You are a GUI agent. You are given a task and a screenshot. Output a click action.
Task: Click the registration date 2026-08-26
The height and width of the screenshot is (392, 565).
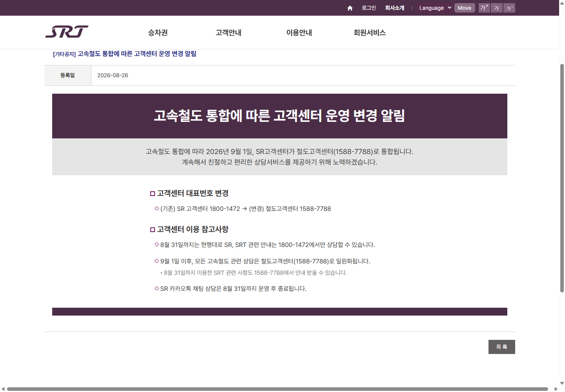(113, 75)
